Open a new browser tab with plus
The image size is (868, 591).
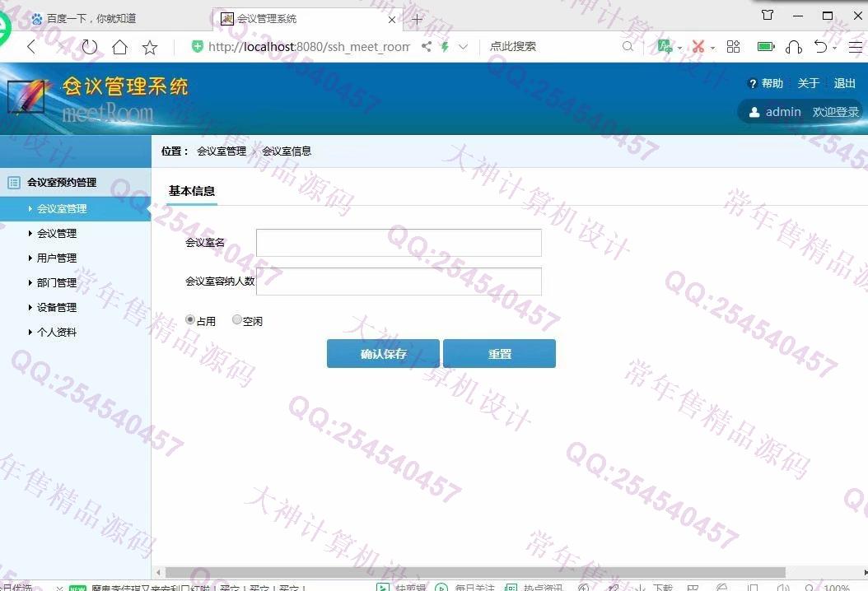417,20
